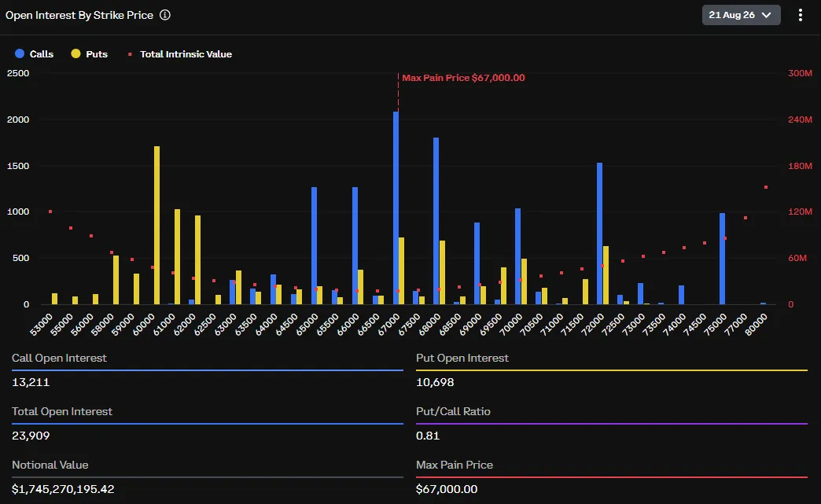Click the 23,909 total open interest value
The width and height of the screenshot is (821, 504).
coord(31,436)
